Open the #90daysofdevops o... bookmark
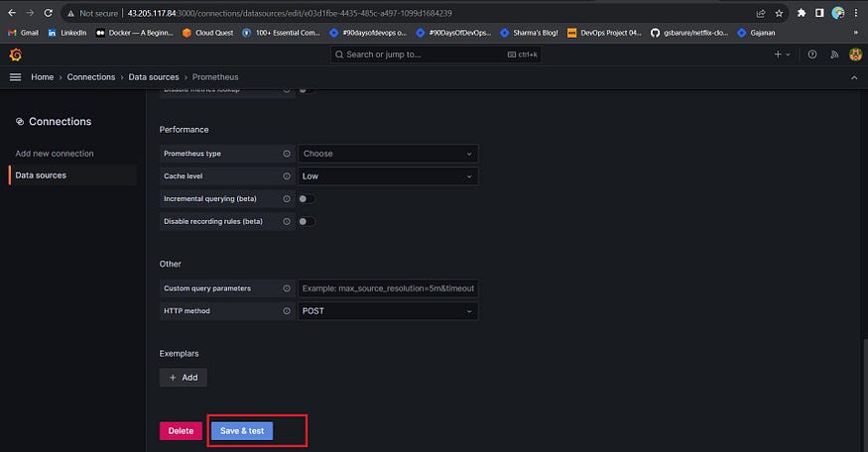 click(368, 33)
